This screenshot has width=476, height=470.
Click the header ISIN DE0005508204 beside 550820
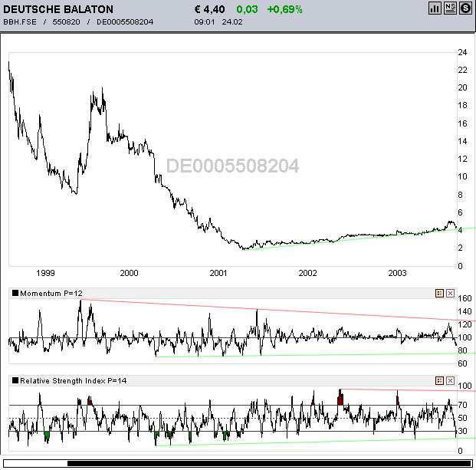click(x=125, y=22)
